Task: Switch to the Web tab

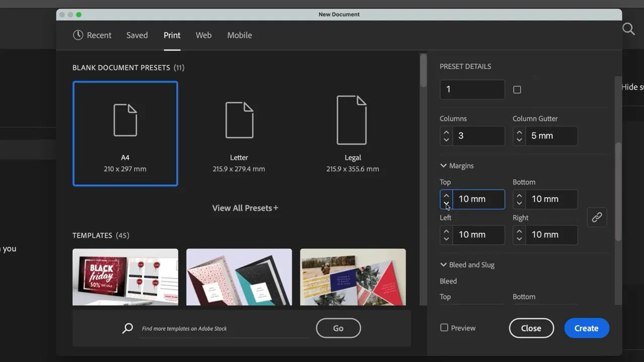Action: pos(203,35)
